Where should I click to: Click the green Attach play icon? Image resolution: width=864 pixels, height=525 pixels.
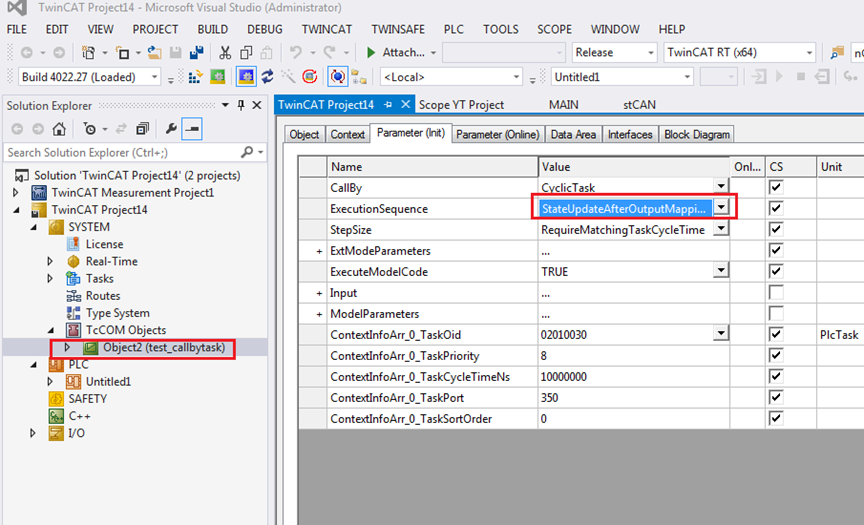pos(371,53)
